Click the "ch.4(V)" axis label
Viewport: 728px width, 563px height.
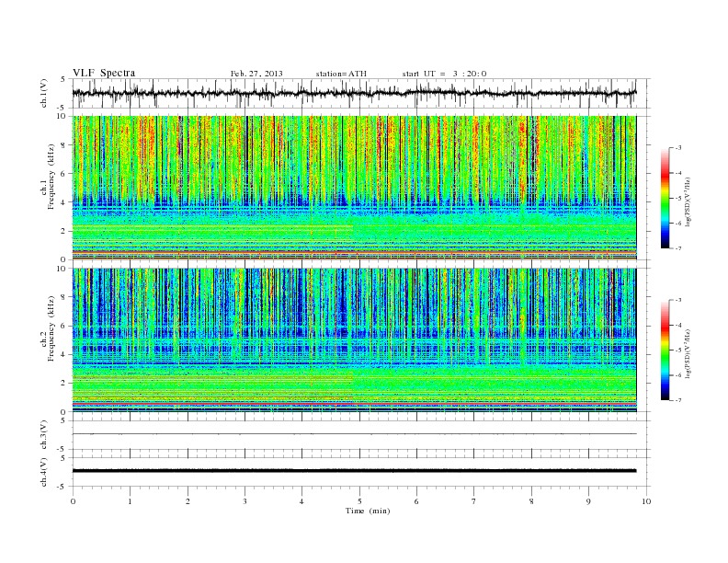(x=44, y=472)
